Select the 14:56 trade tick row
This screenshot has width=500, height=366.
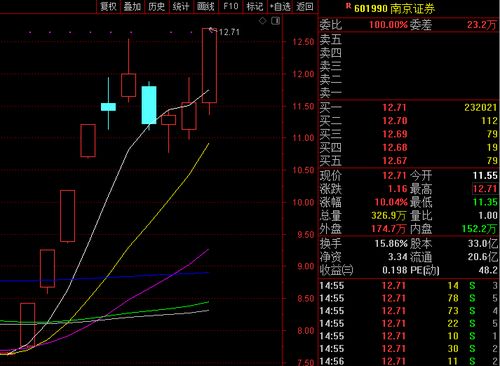[409, 361]
